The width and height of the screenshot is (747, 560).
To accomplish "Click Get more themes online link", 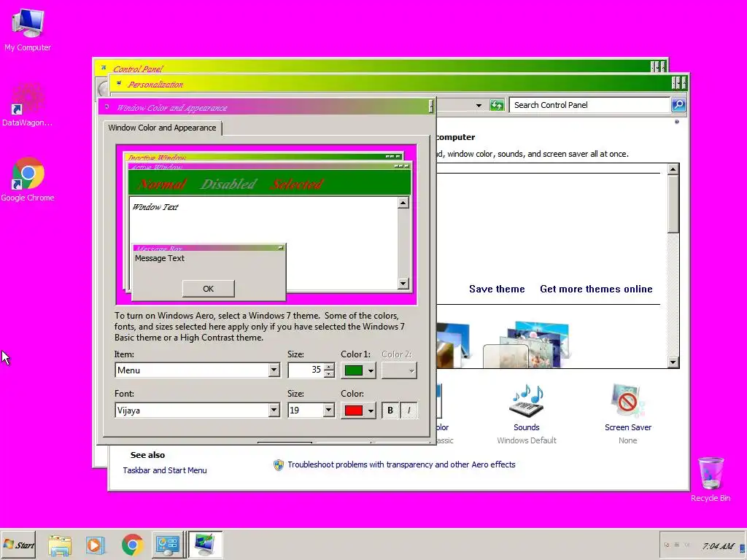I will 596,289.
